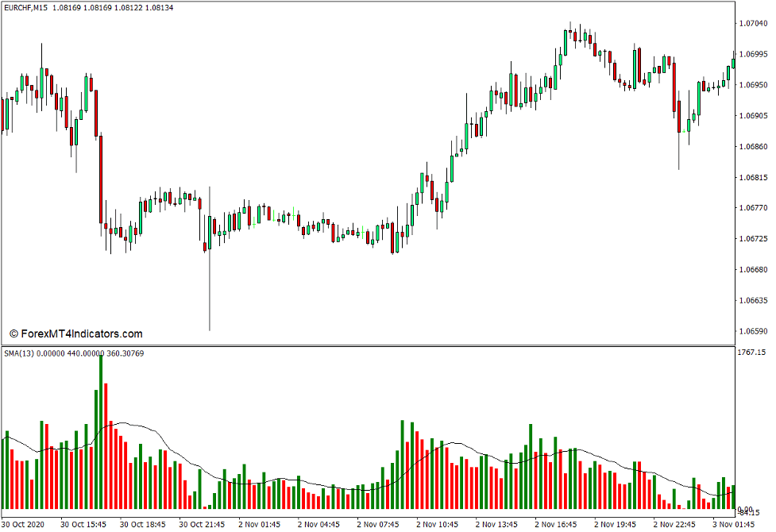The height and width of the screenshot is (532, 776).
Task: Click the EURCHF,M15 symbol label
Action: (x=32, y=8)
